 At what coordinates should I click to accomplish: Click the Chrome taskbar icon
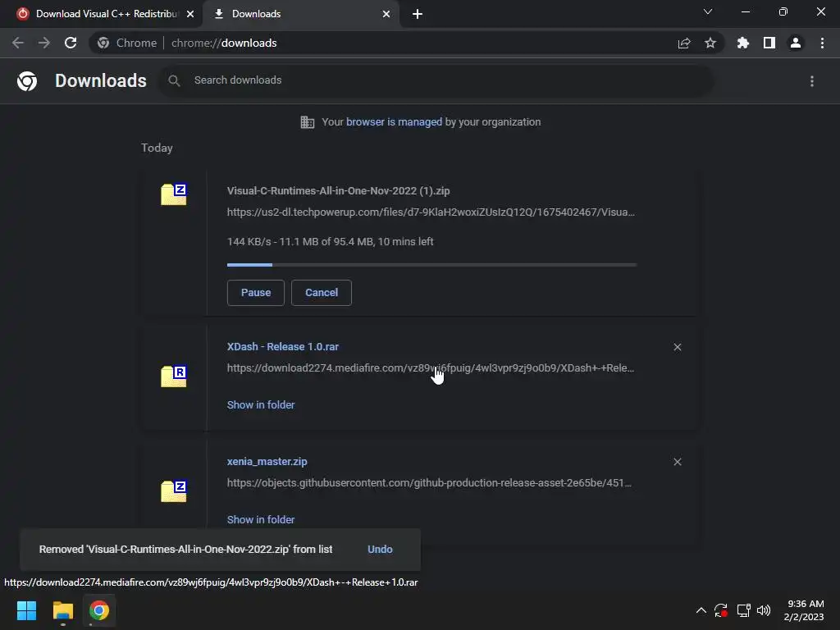tap(99, 610)
